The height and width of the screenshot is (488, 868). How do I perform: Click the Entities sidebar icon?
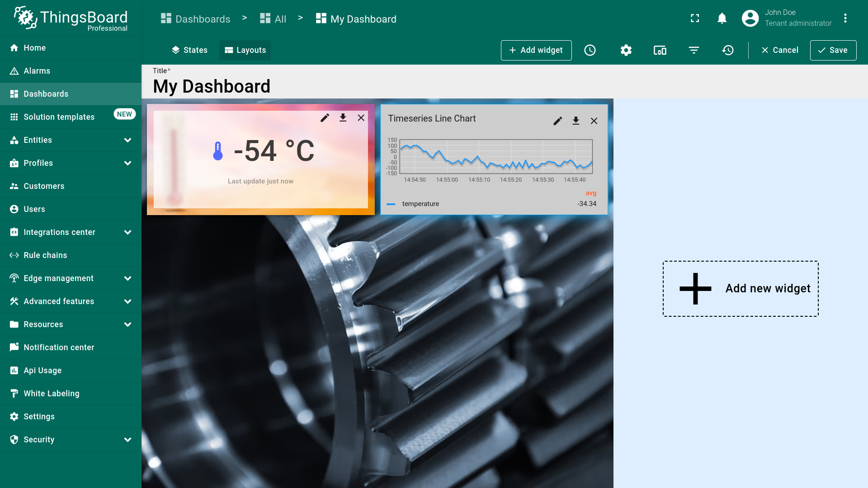click(x=14, y=140)
